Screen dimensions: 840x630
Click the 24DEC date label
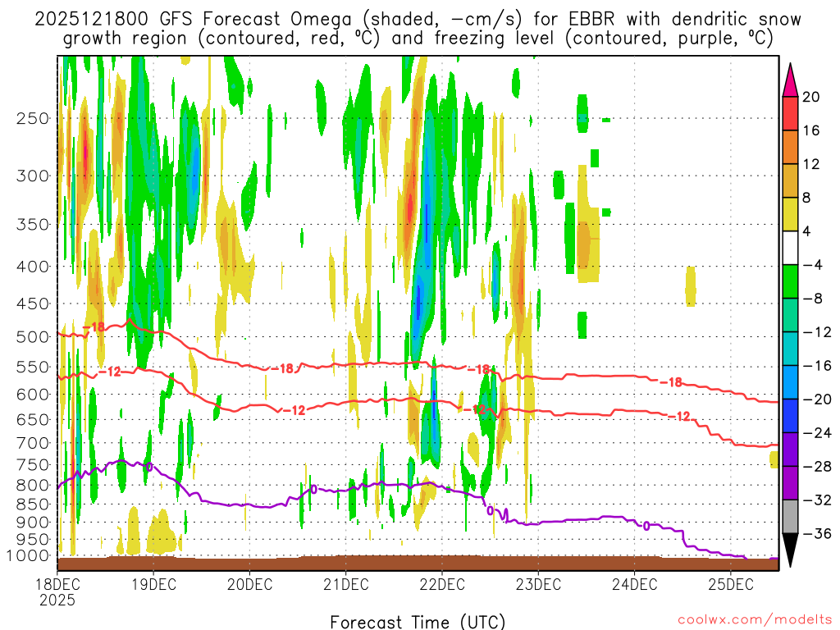point(634,584)
